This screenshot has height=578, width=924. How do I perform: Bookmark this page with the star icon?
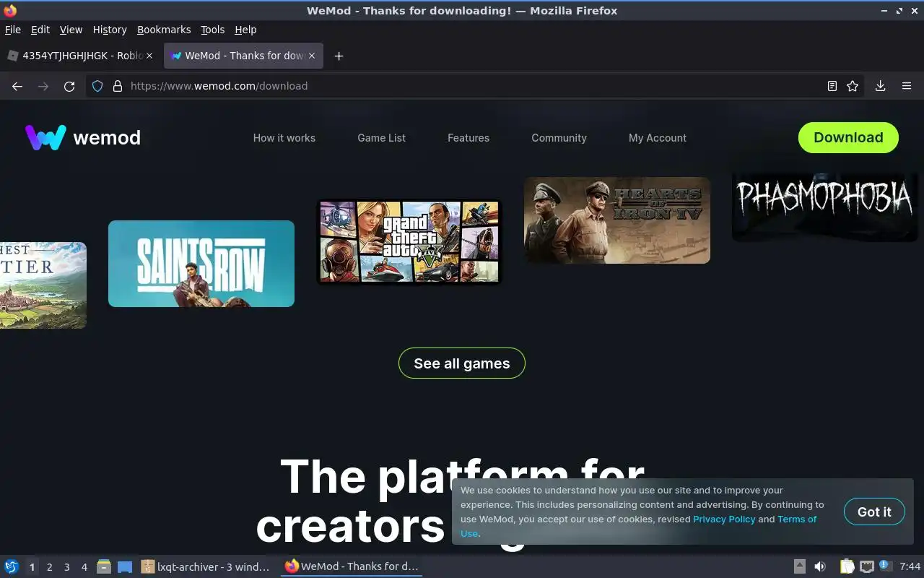coord(853,86)
